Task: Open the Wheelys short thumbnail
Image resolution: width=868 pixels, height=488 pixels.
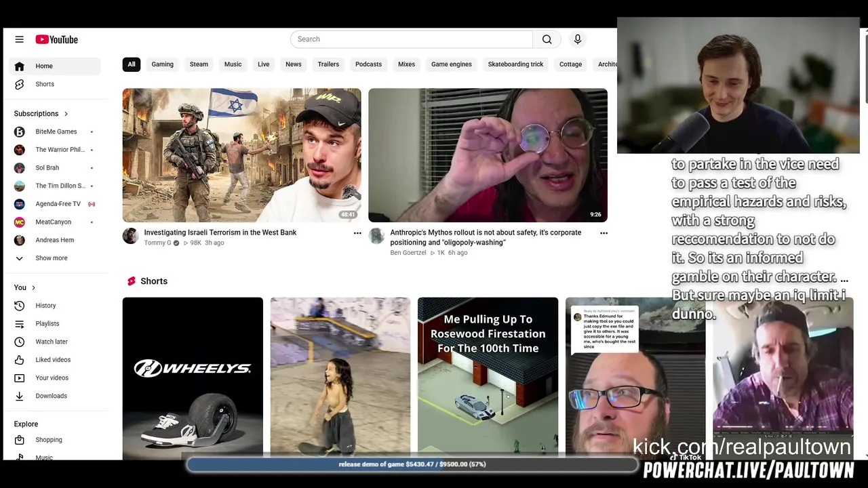Action: [193, 377]
